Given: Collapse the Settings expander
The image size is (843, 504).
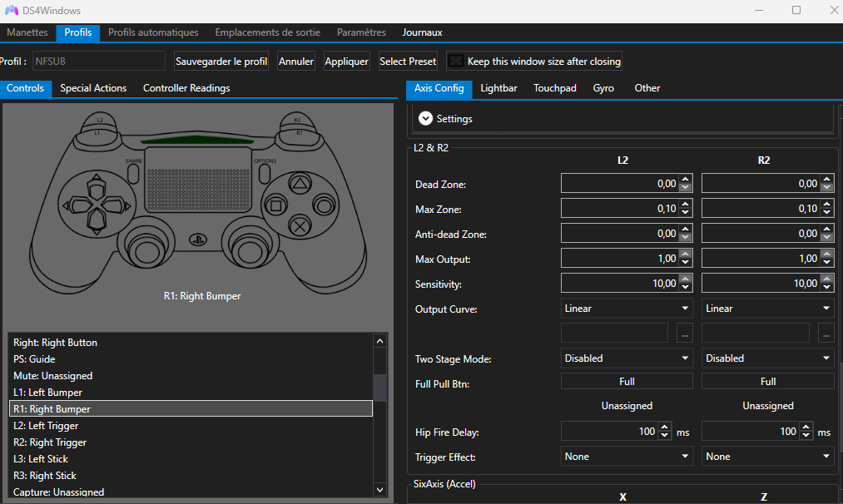Looking at the screenshot, I should click(425, 119).
